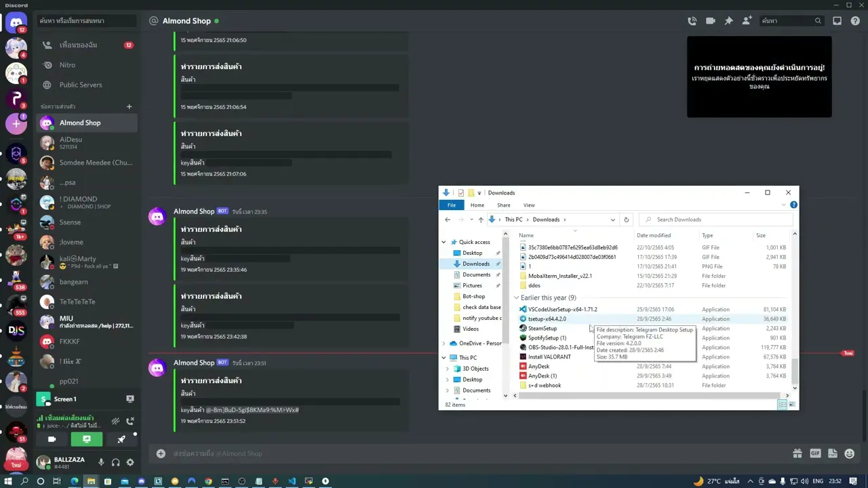Click the Discord message search field
This screenshot has height=488, width=868.
[x=791, y=21]
